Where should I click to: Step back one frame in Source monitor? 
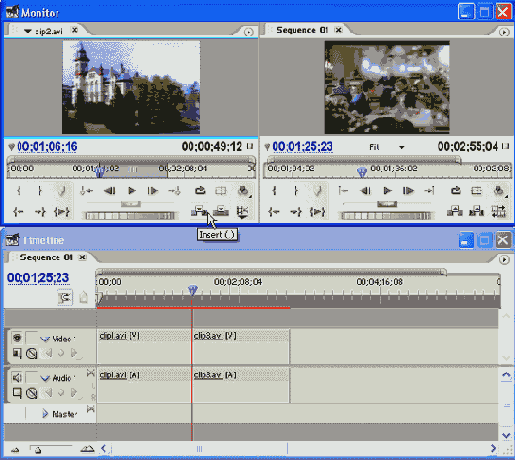[110, 191]
